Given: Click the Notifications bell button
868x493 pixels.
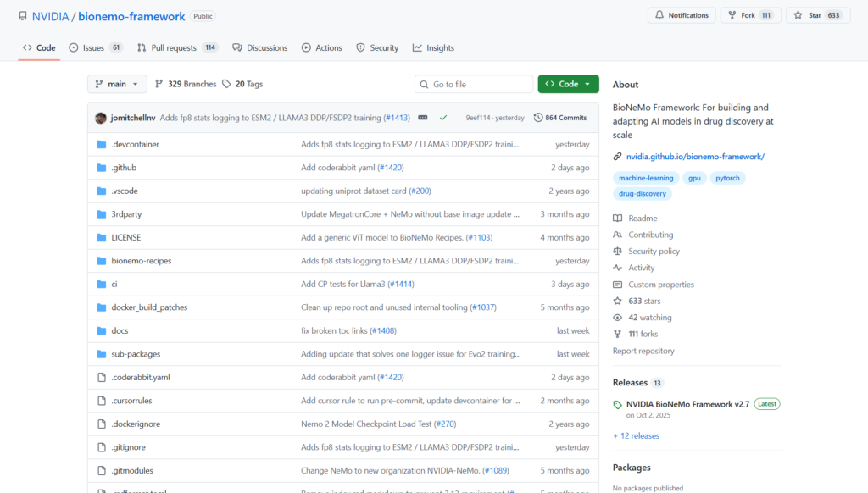Looking at the screenshot, I should tap(681, 15).
